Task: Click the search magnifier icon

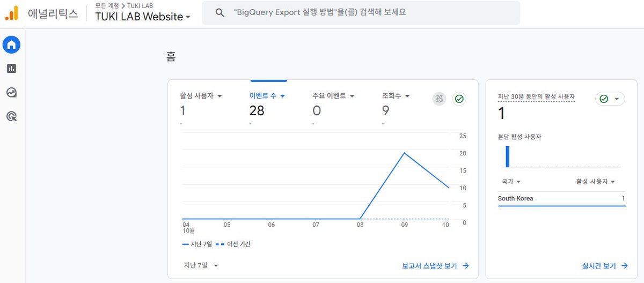Action: coord(219,13)
